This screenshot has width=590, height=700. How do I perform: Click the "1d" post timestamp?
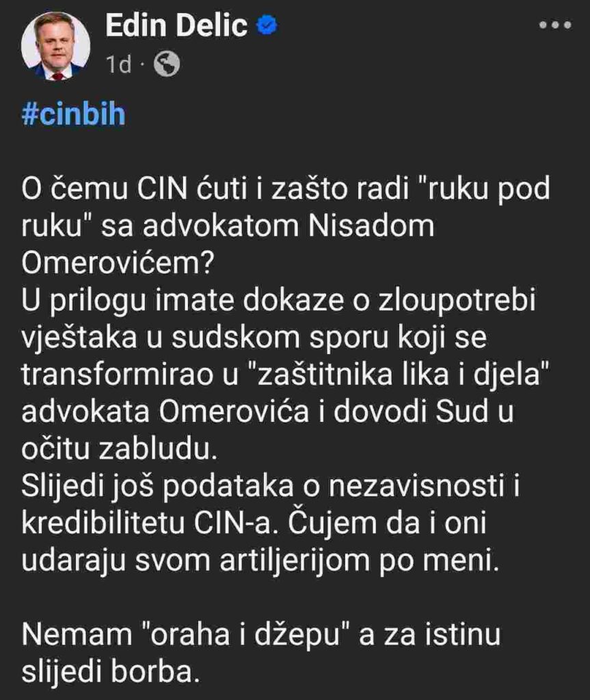(x=118, y=66)
